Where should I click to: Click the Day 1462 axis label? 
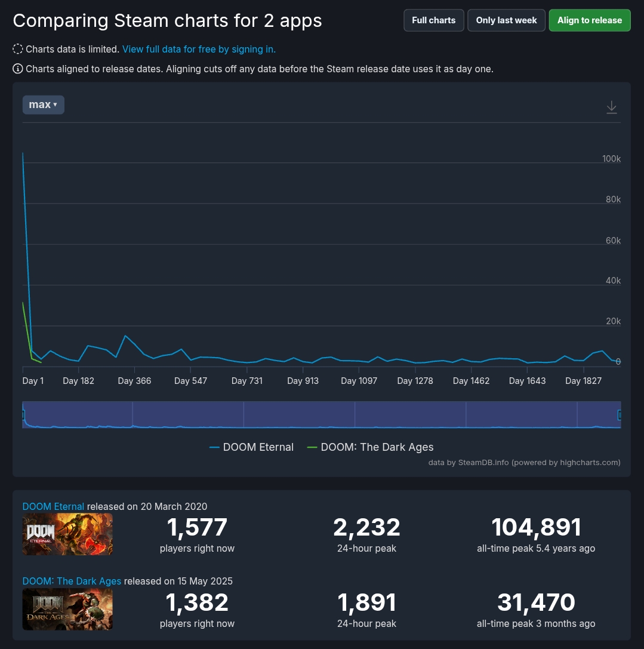471,381
